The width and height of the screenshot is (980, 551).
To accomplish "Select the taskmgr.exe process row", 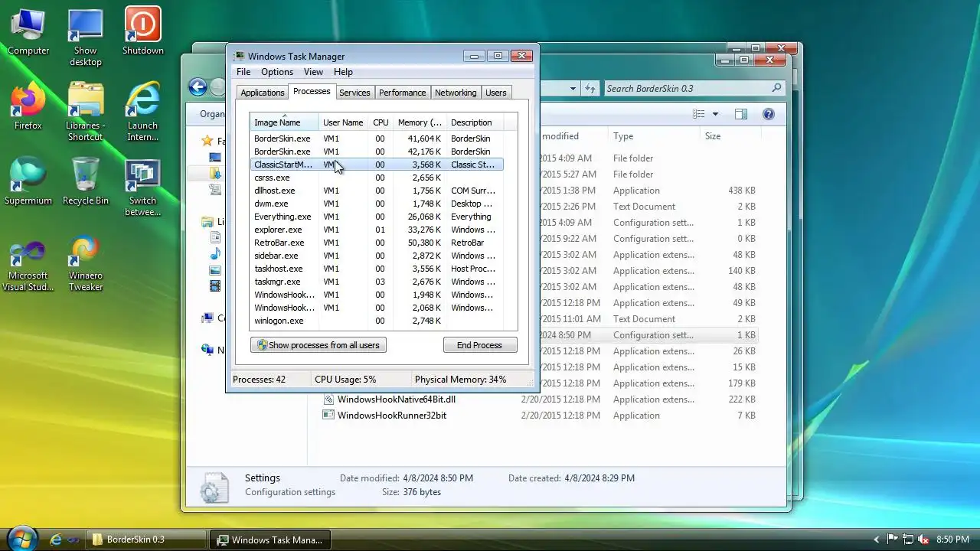I will 377,282.
